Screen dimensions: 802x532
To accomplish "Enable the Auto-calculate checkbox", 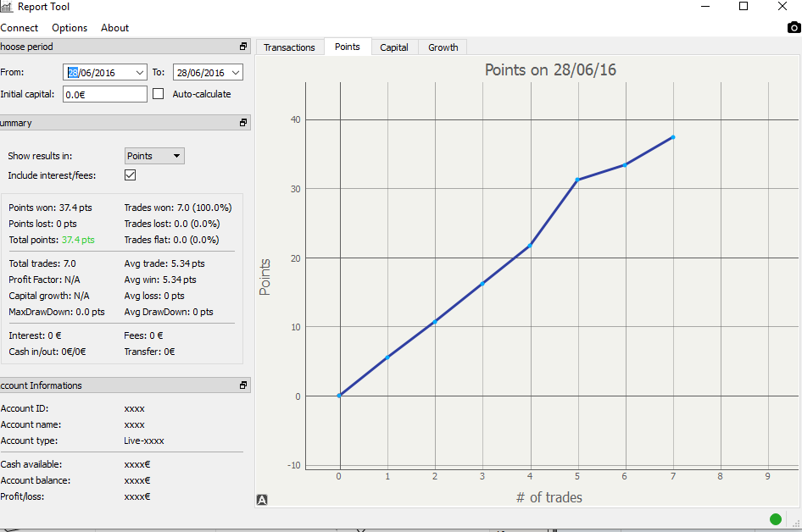I will 158,94.
